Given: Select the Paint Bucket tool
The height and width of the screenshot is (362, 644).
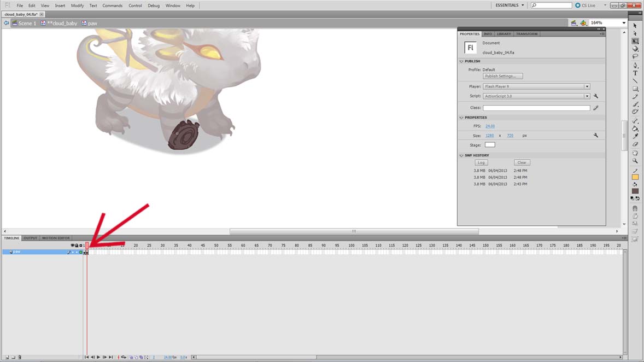Looking at the screenshot, I should (x=635, y=129).
